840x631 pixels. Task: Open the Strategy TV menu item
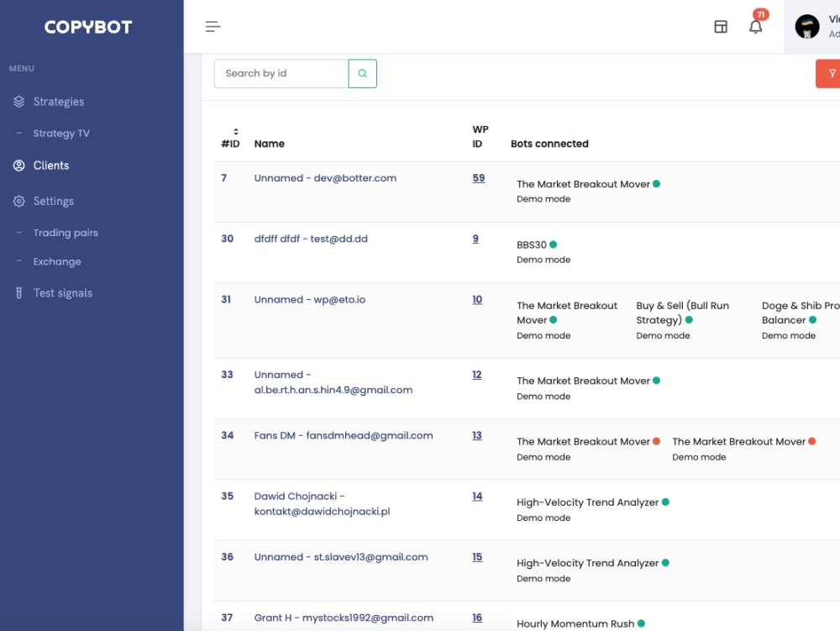coord(63,133)
